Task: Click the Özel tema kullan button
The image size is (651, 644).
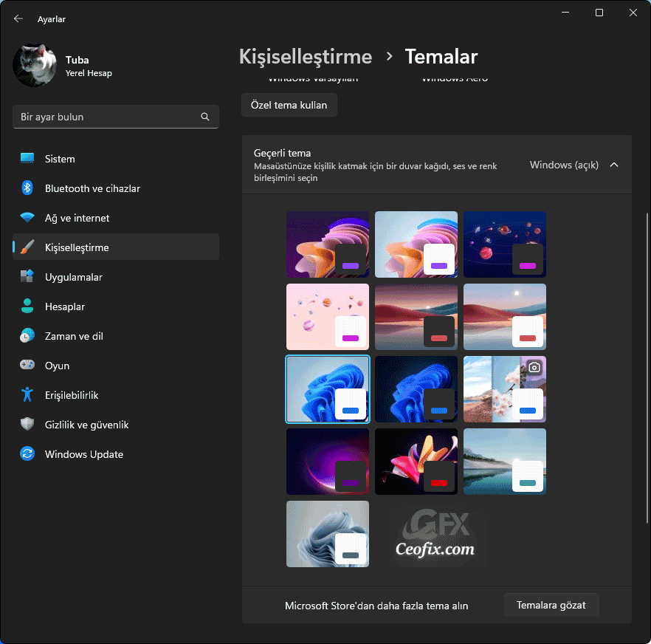Action: 289,105
